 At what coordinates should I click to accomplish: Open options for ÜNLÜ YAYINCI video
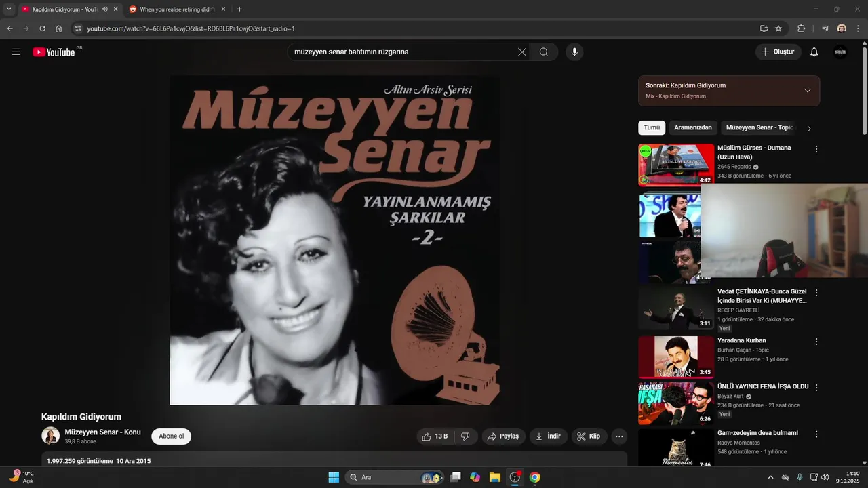click(x=816, y=388)
